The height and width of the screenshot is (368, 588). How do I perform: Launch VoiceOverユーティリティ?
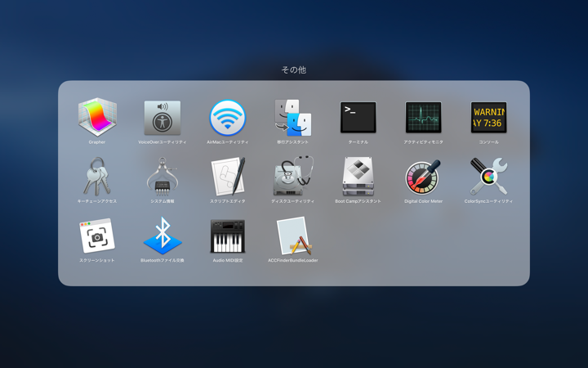[163, 118]
